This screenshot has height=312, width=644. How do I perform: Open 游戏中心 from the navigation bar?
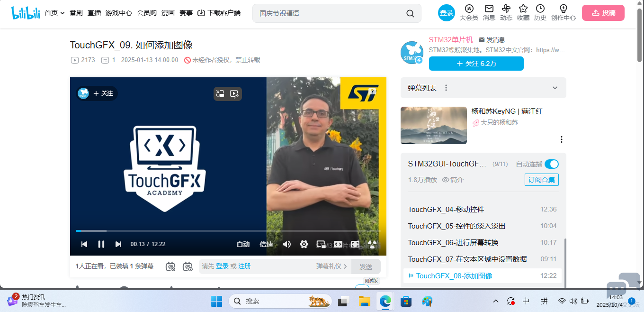(x=119, y=13)
